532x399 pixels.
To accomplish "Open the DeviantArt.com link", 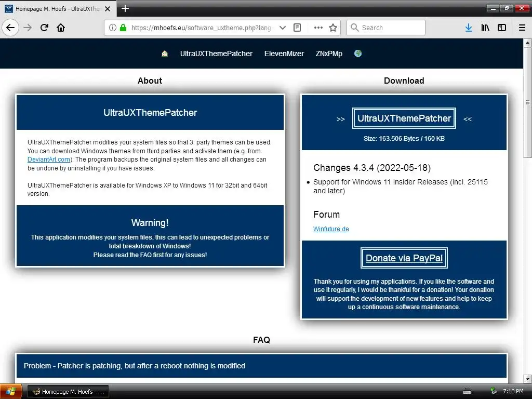I will click(x=49, y=159).
